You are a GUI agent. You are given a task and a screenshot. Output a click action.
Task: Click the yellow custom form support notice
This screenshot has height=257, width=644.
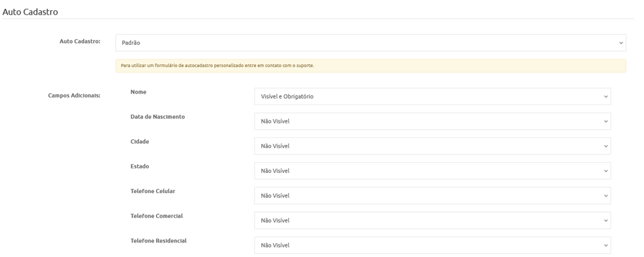pos(370,66)
